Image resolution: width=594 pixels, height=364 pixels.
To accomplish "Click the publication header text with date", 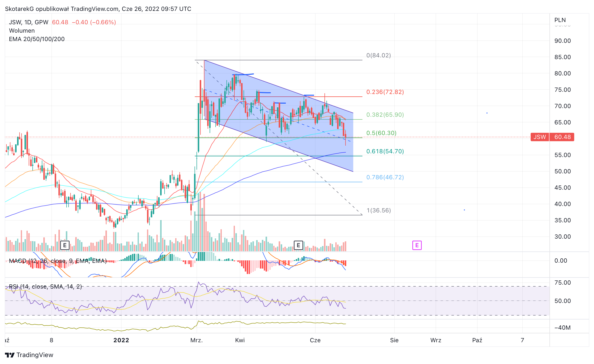I will click(x=98, y=9).
